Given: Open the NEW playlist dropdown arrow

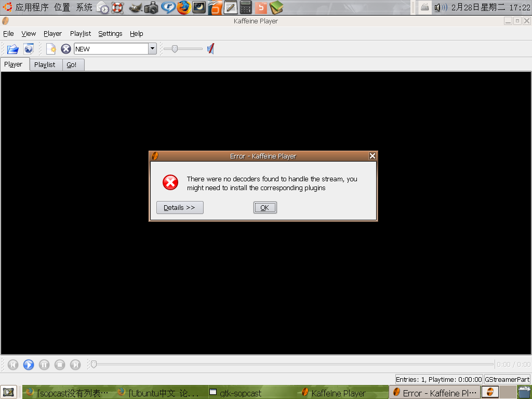Looking at the screenshot, I should [152, 49].
